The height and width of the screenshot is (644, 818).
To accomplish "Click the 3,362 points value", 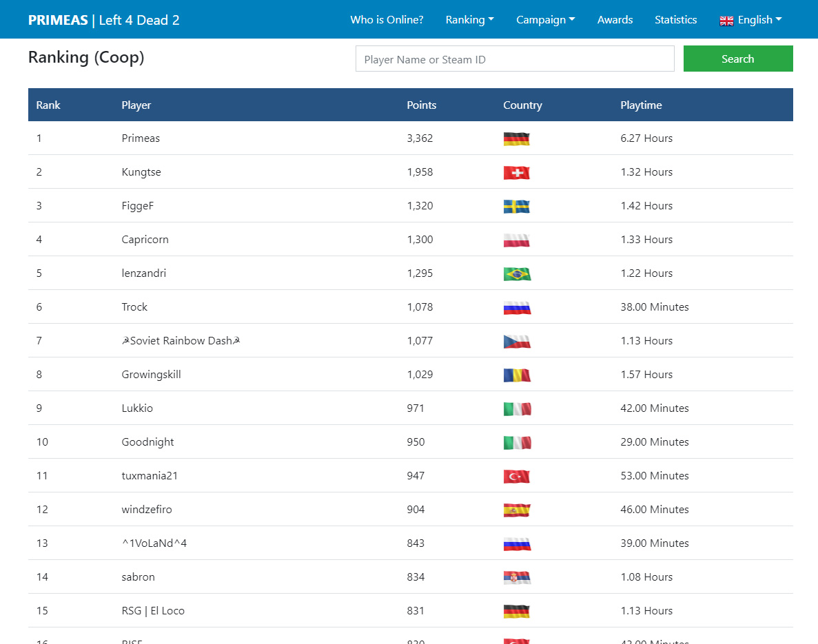I will [420, 138].
